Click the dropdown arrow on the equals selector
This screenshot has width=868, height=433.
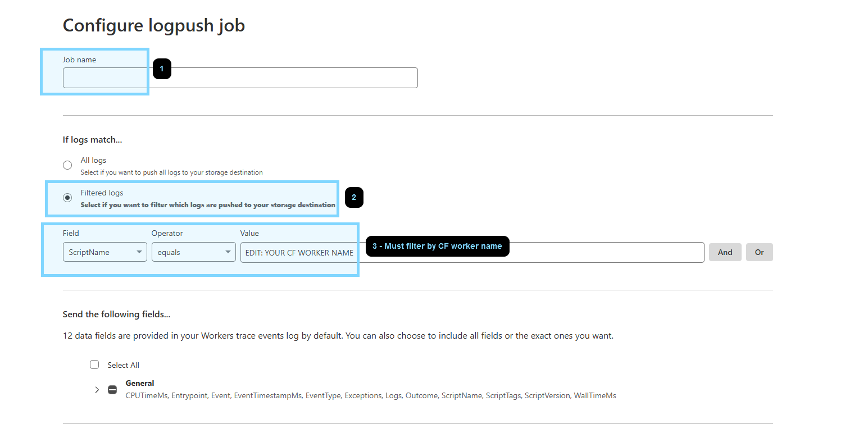tap(228, 252)
